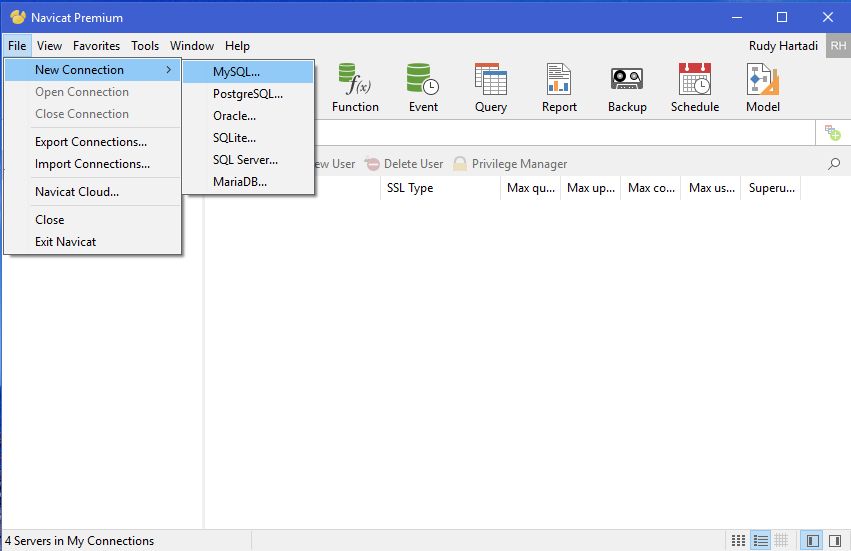Expand the New Connection submenu
Viewport: 851px width, 551px height.
(92, 70)
